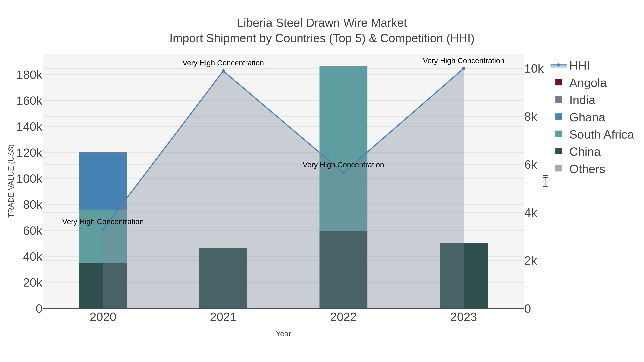Click the 2020 x-axis label
Image resolution: width=644 pixels, height=362 pixels.
coord(103,317)
